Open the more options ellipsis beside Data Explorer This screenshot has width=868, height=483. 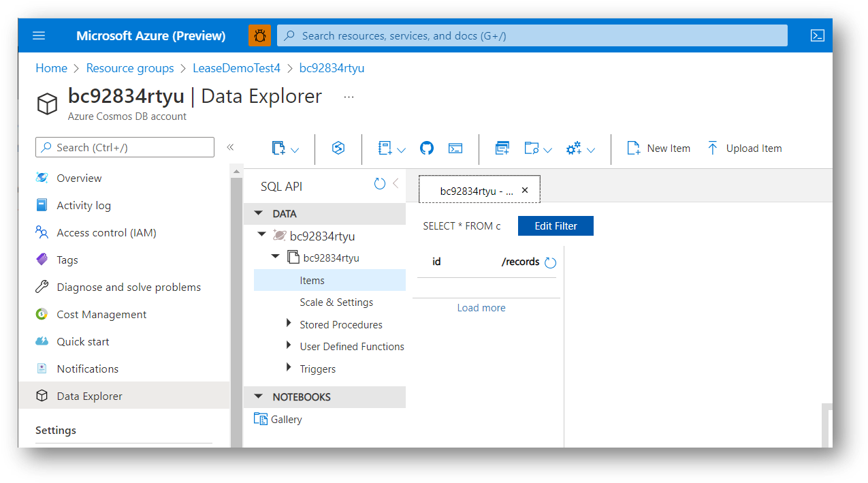(349, 97)
